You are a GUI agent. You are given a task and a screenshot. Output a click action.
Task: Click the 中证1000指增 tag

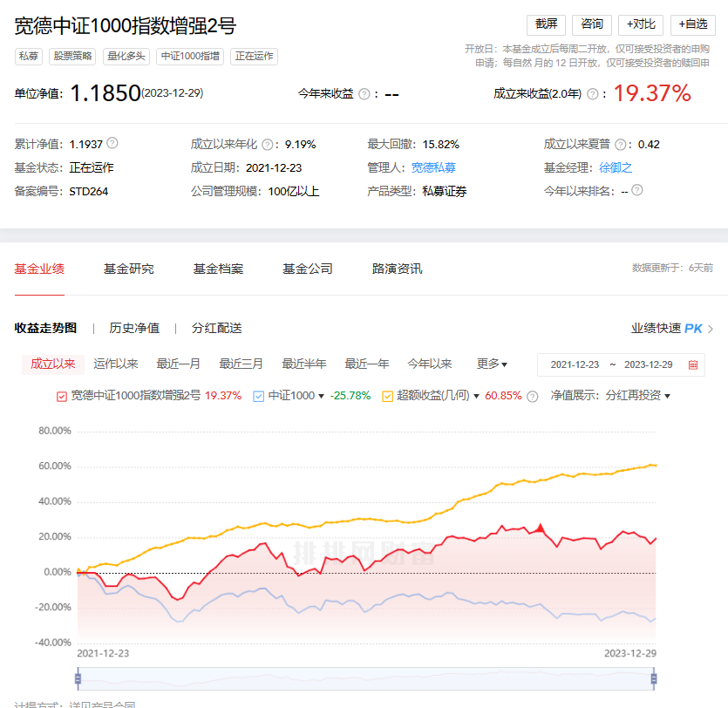pyautogui.click(x=190, y=56)
